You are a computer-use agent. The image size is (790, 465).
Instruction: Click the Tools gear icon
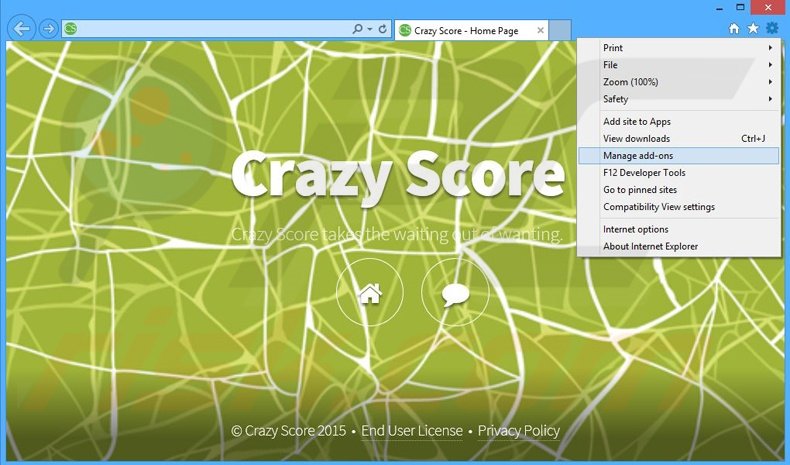[x=772, y=28]
